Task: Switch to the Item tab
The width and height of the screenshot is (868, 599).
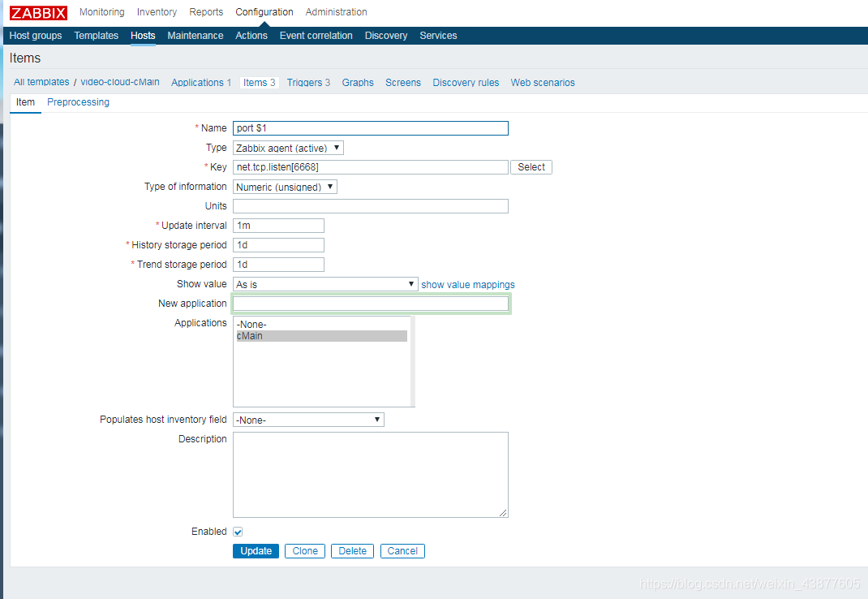Action: (25, 102)
